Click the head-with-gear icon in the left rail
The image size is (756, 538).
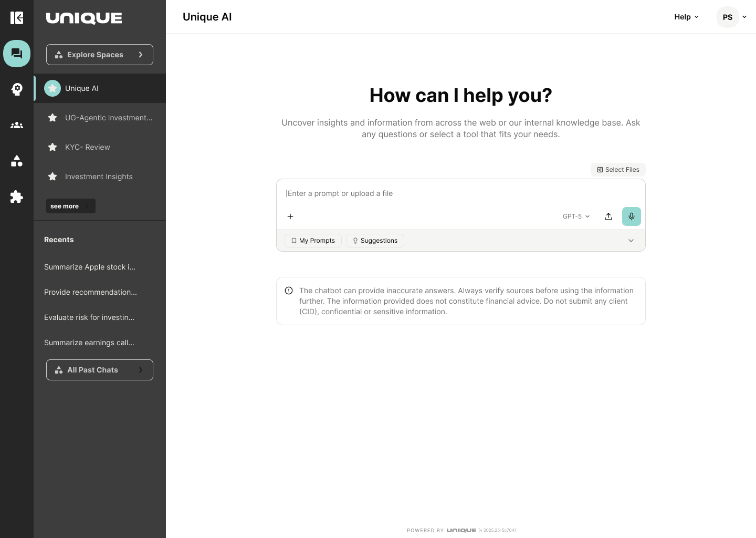click(x=17, y=89)
